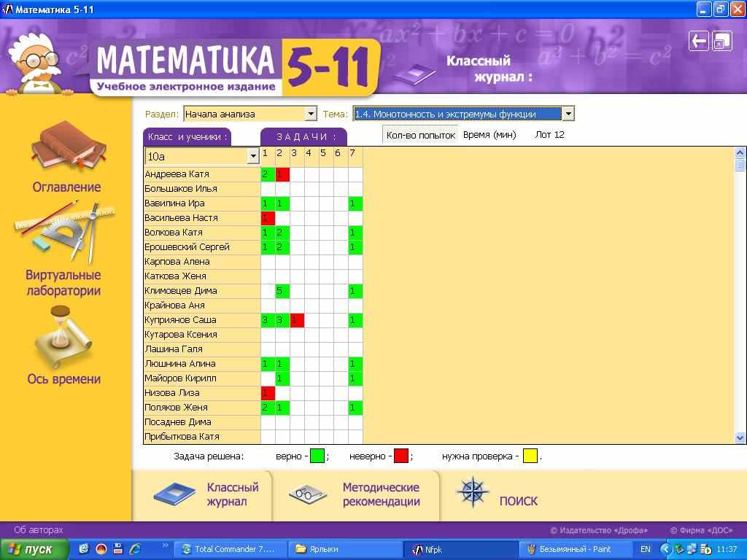
Task: Click the table scrollbar down arrow
Action: coord(740,437)
